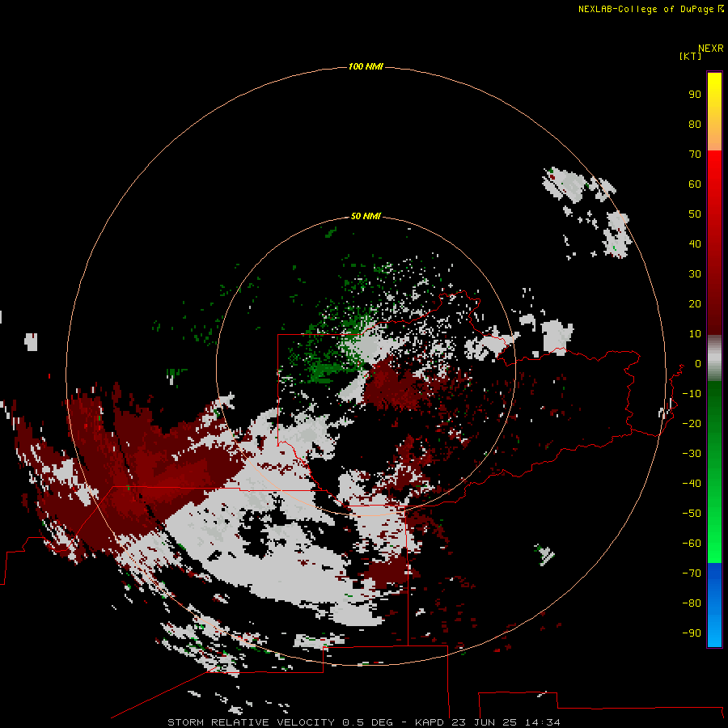Viewport: 728px width, 728px height.
Task: Click the STORM RELATIVE VELOCITY product caption
Action: coord(251,722)
